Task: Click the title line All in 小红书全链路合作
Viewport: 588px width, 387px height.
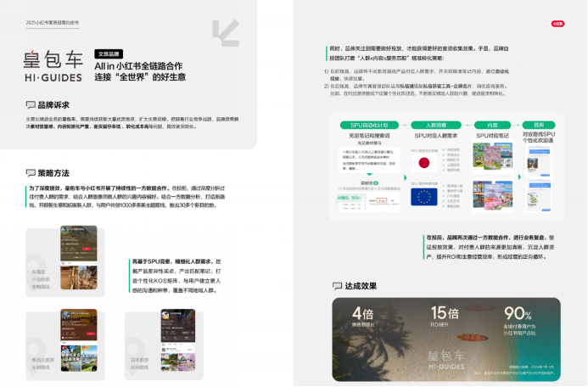Action: (138, 66)
